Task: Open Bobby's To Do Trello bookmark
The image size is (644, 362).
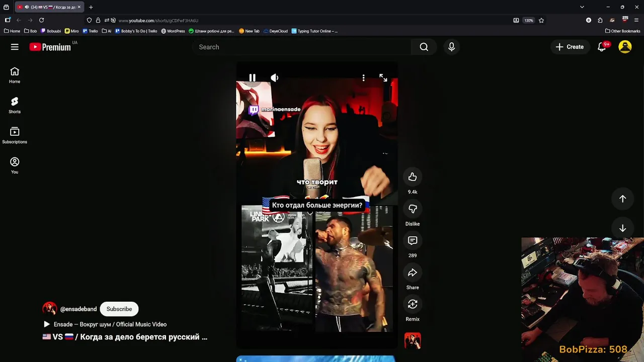Action: click(136, 31)
